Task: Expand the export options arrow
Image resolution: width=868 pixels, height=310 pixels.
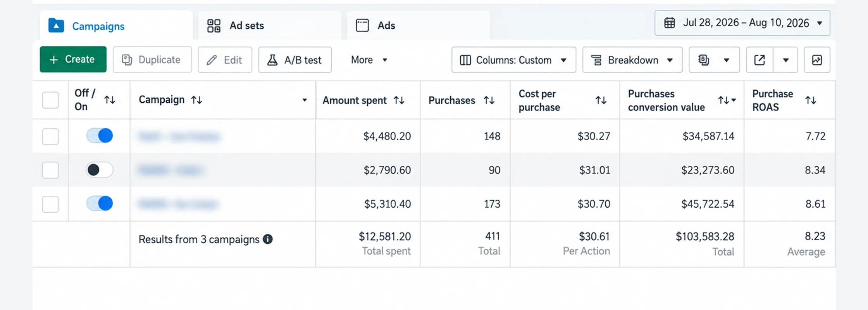Action: click(x=785, y=60)
